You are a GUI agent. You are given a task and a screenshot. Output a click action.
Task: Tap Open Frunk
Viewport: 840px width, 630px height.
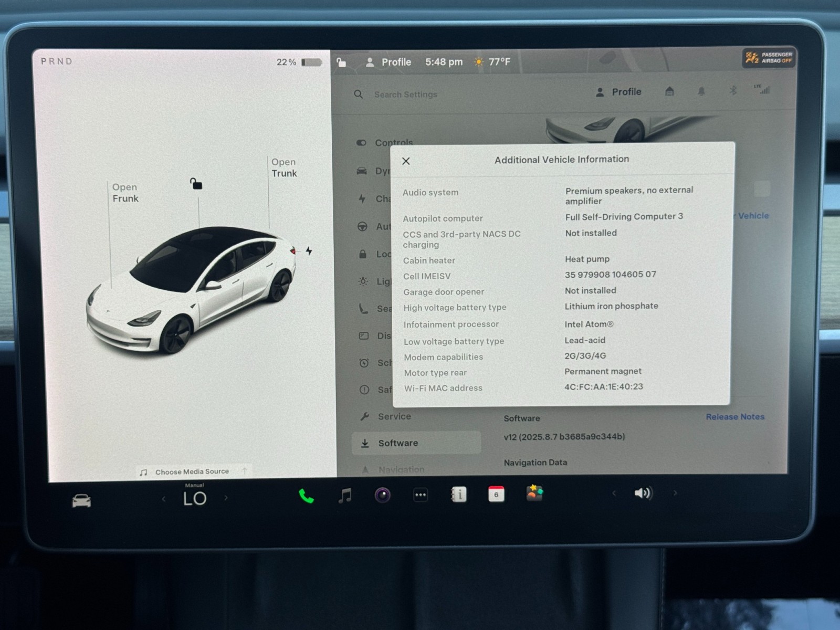(125, 193)
